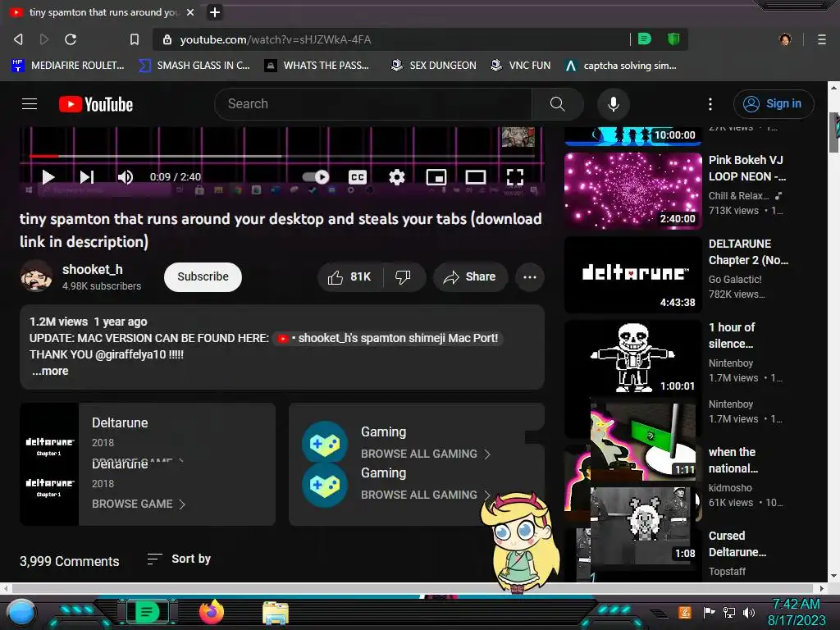840x630 pixels.
Task: Share this video
Action: (470, 277)
